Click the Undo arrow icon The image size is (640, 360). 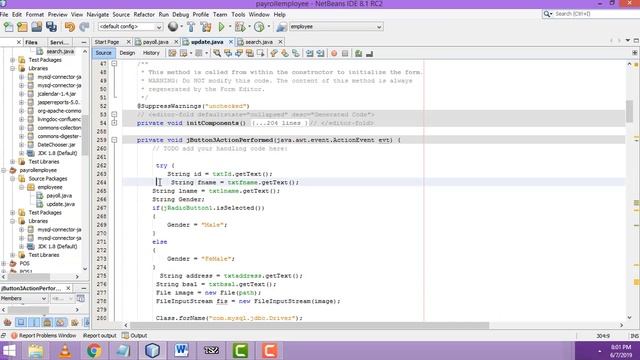click(x=70, y=27)
